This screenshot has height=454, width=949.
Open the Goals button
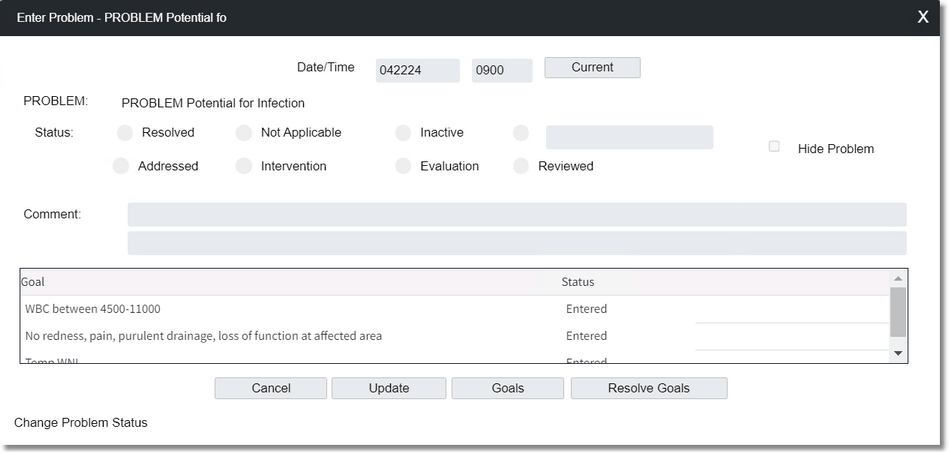click(508, 389)
